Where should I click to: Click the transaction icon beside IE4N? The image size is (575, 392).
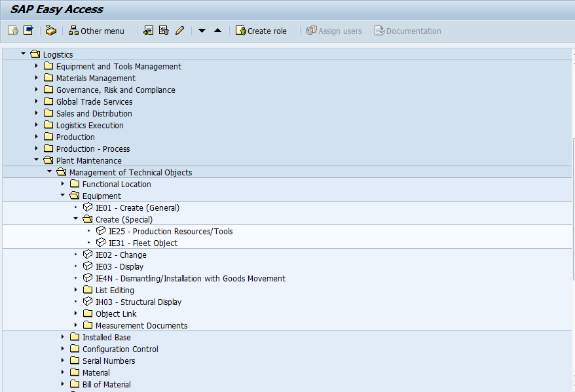point(88,278)
